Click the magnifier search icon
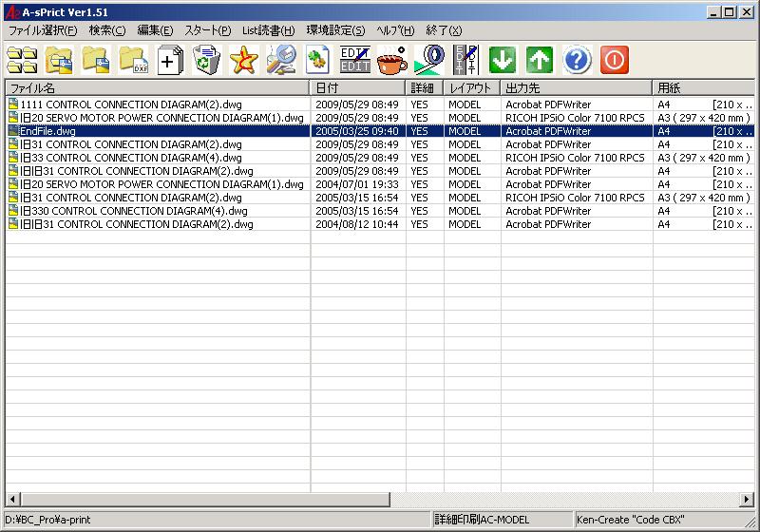Screen dimensions: 760x532 coord(280,61)
